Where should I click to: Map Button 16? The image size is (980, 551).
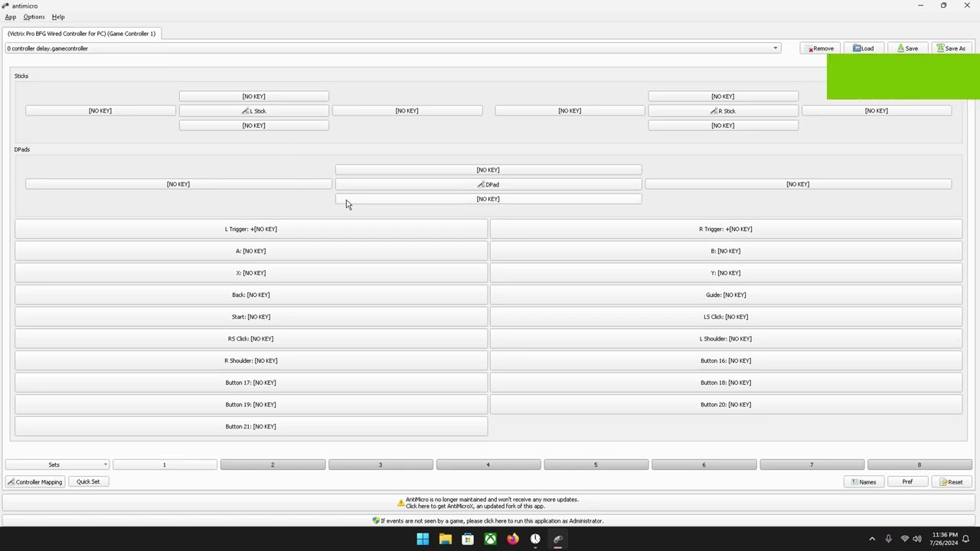(x=726, y=360)
